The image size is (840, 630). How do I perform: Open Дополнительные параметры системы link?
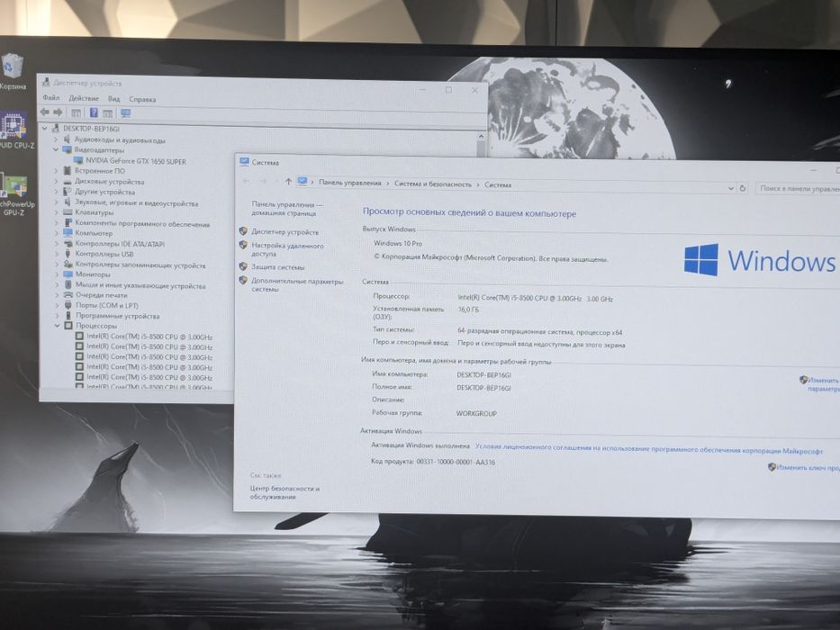point(297,285)
